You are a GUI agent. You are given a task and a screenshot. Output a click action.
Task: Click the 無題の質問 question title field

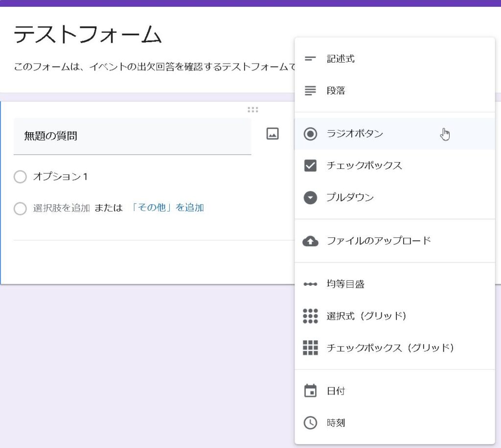point(132,136)
